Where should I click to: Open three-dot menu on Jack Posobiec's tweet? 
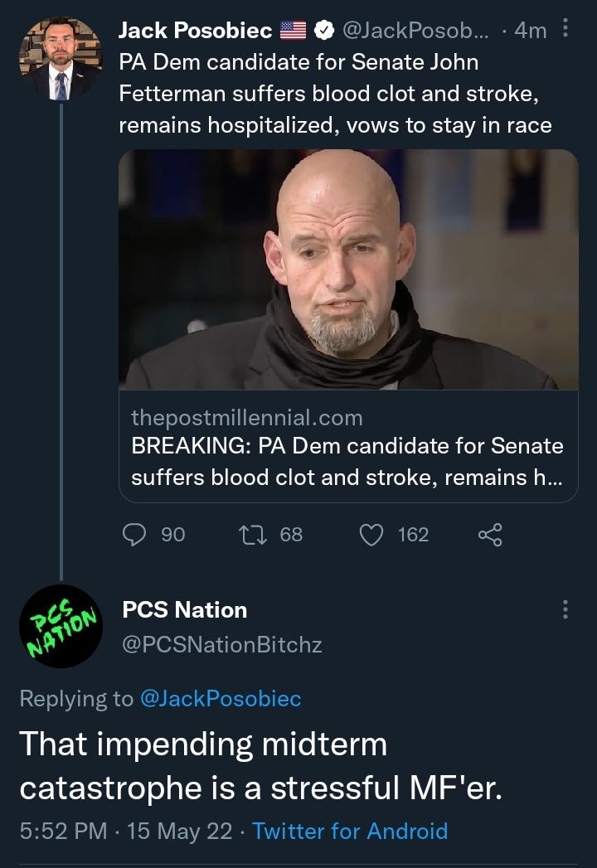565,27
